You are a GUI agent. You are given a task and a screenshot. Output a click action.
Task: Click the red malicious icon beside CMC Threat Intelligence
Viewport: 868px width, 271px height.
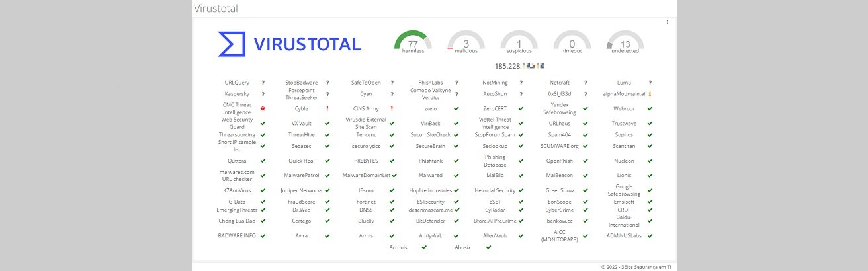pos(263,108)
